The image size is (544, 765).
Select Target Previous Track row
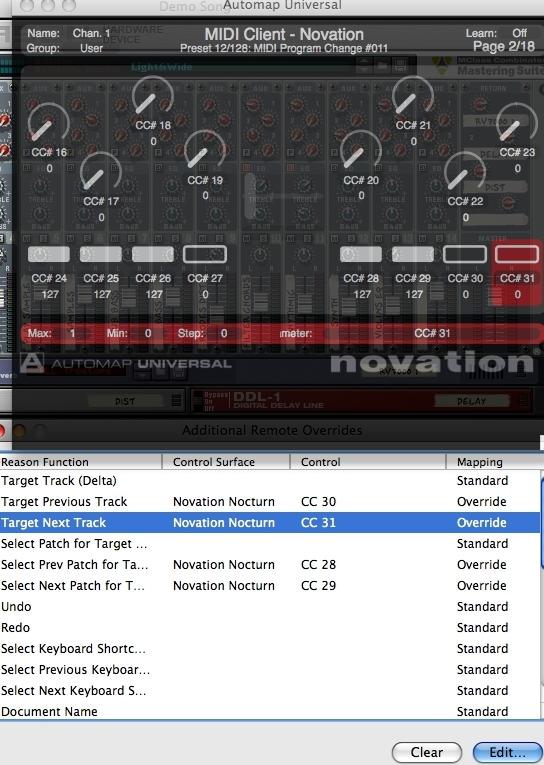click(270, 502)
